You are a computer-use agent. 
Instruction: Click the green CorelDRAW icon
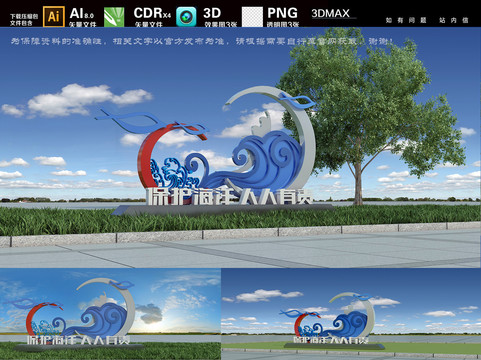[114, 17]
